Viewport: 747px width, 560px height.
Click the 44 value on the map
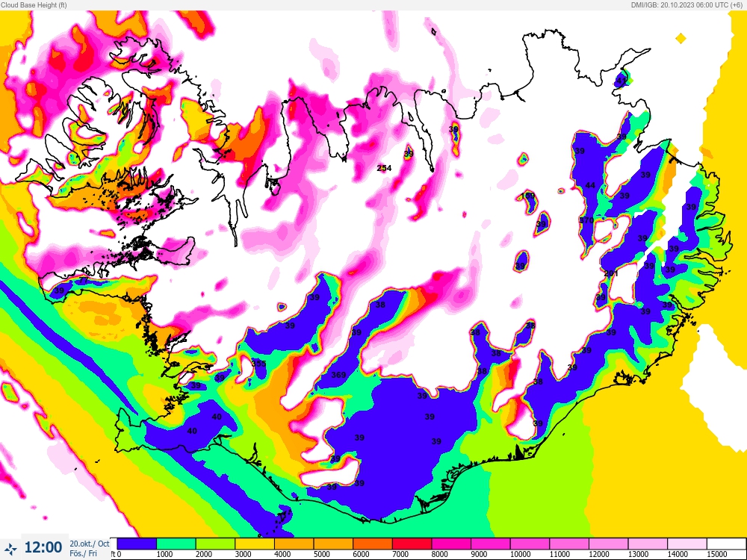pos(590,185)
